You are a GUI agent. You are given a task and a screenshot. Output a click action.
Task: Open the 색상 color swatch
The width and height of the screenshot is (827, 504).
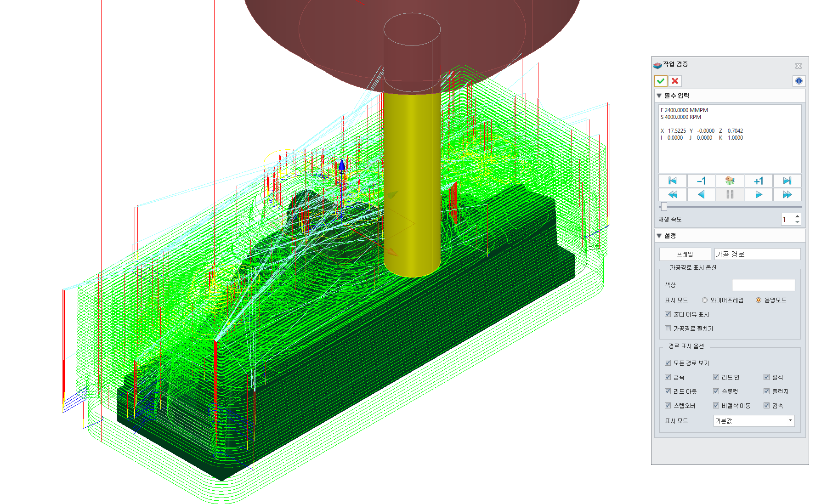tap(763, 285)
